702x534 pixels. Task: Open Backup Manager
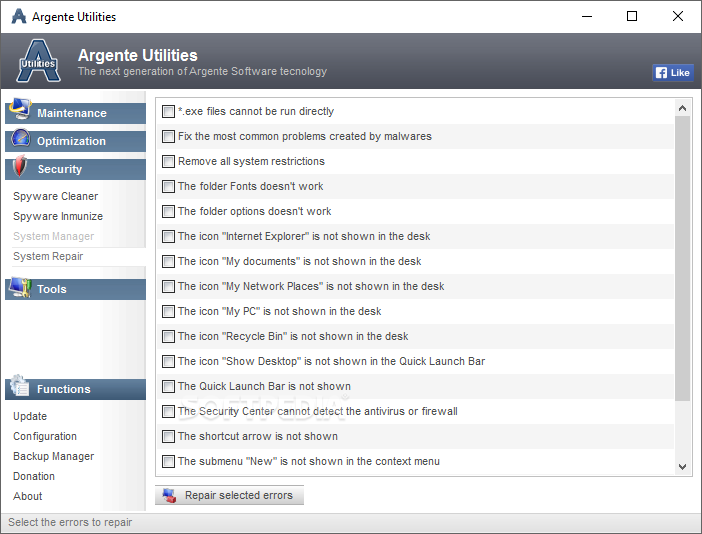tap(53, 456)
